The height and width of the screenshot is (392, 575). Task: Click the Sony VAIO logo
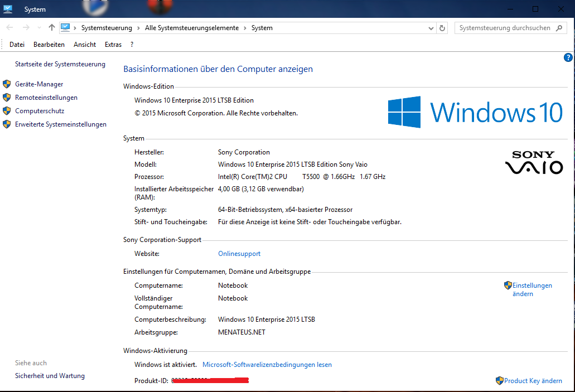[534, 162]
